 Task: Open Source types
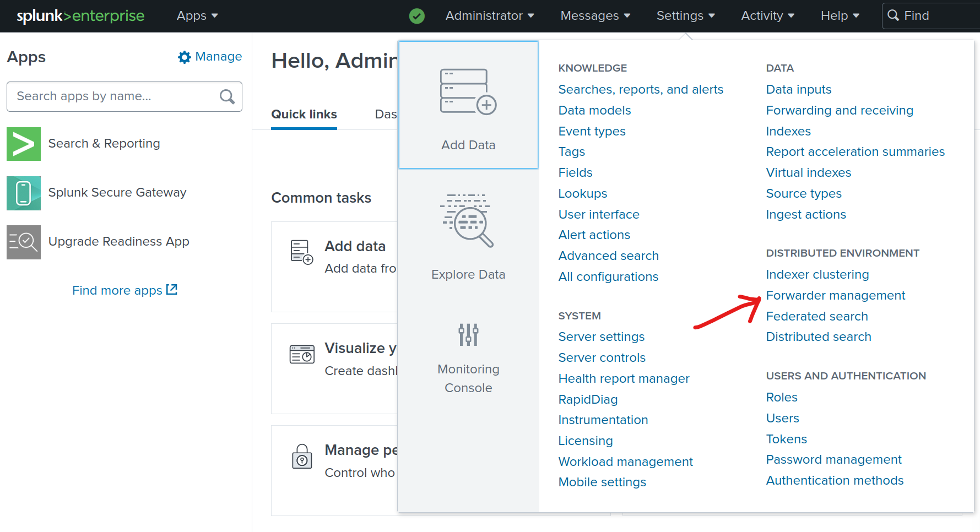pos(804,194)
